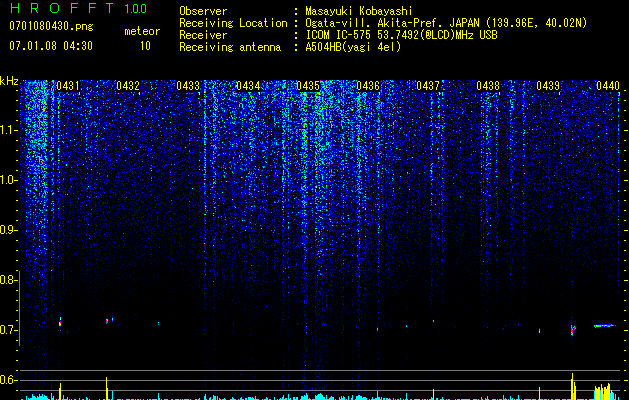Viewport: 629px width, 400px height.
Task: Click the red meteor echo after 0439
Action: pyautogui.click(x=573, y=330)
